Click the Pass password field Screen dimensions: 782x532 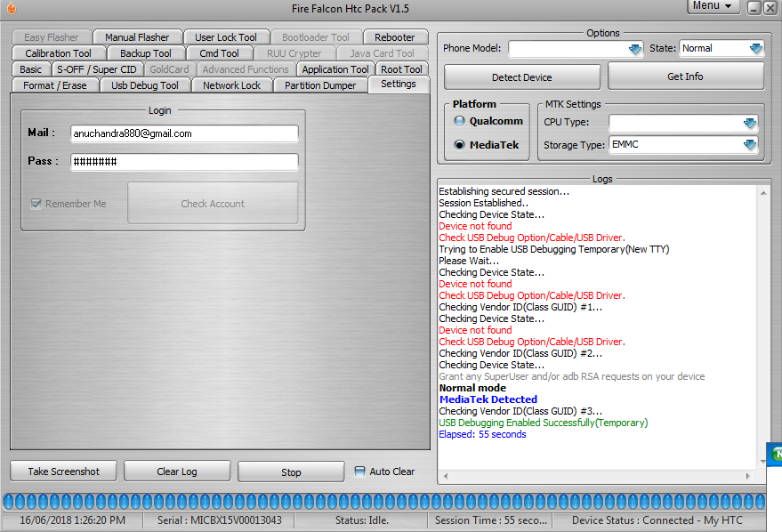(x=184, y=162)
